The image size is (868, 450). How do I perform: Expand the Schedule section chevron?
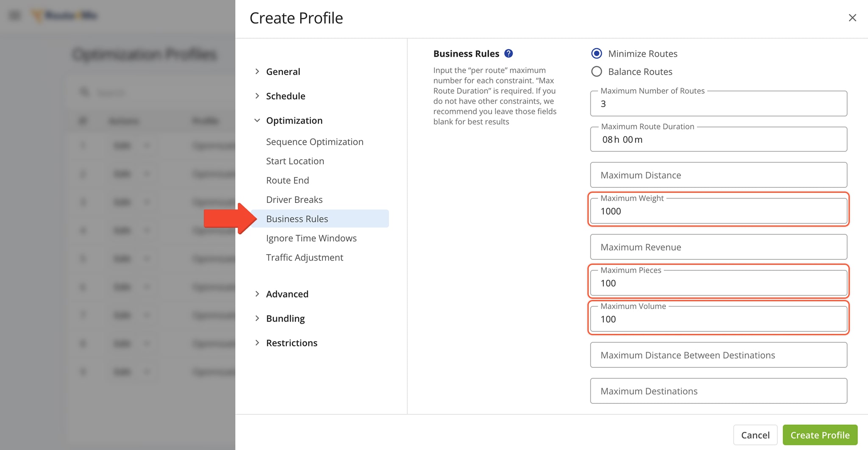pyautogui.click(x=257, y=96)
